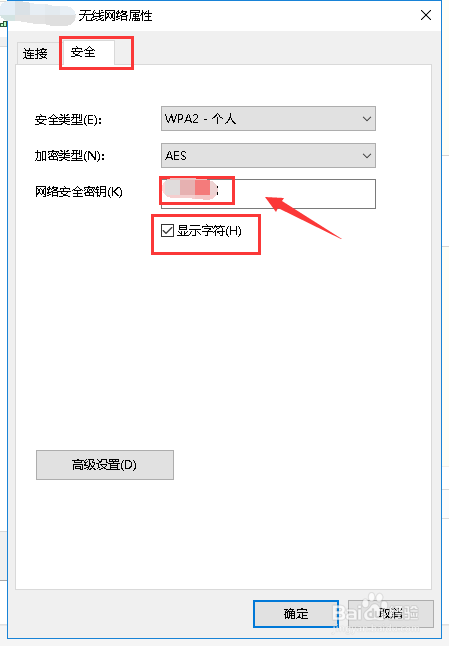The image size is (449, 646).
Task: Tick the 显示字符 checkbox box
Action: 167,230
